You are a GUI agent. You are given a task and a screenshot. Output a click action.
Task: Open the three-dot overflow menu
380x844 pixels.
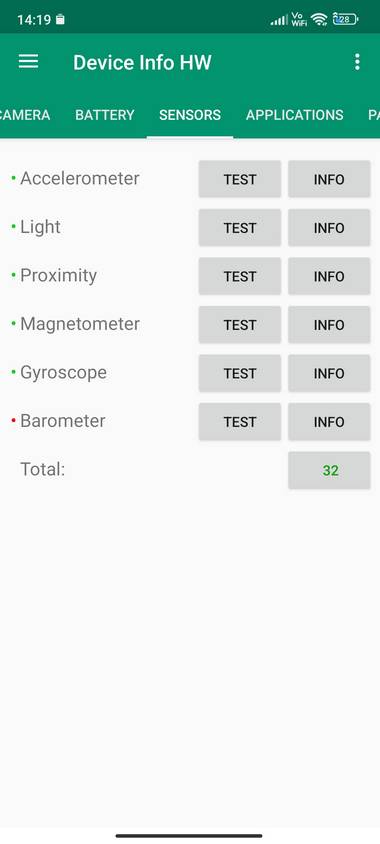pyautogui.click(x=357, y=62)
